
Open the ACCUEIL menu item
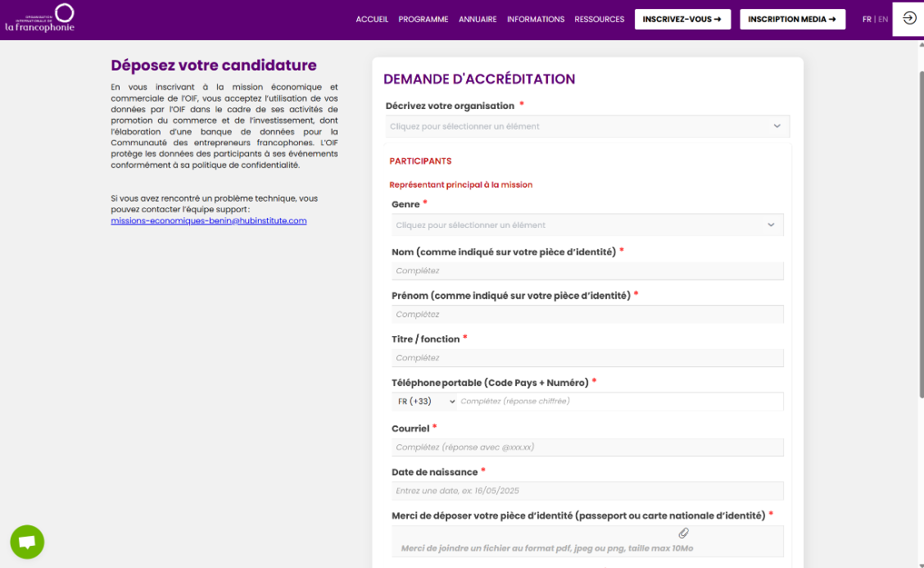(x=372, y=20)
